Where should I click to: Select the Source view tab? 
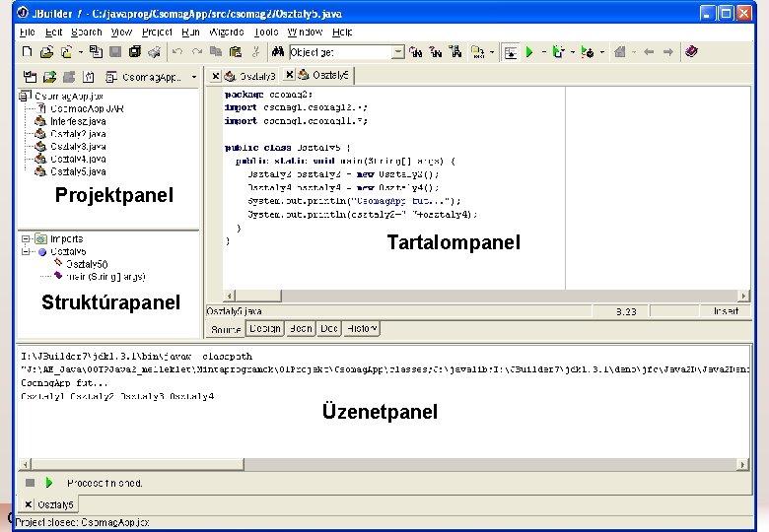[x=226, y=329]
